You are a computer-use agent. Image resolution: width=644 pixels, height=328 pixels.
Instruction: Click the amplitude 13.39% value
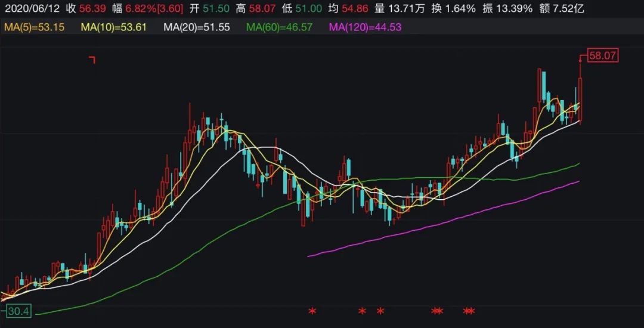click(512, 9)
